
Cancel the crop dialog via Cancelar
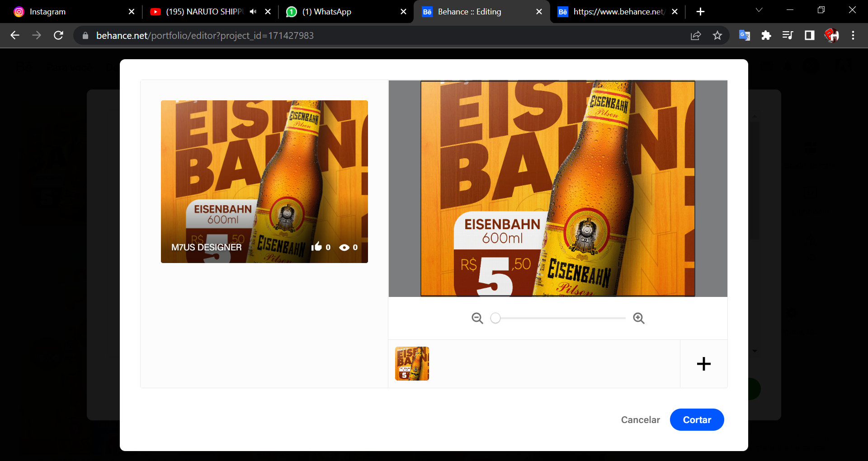click(640, 420)
